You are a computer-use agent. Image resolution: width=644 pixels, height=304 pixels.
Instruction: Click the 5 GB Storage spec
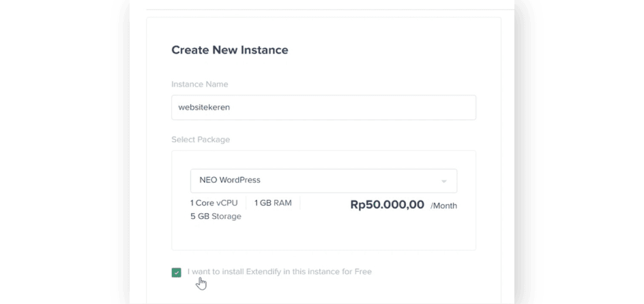216,217
